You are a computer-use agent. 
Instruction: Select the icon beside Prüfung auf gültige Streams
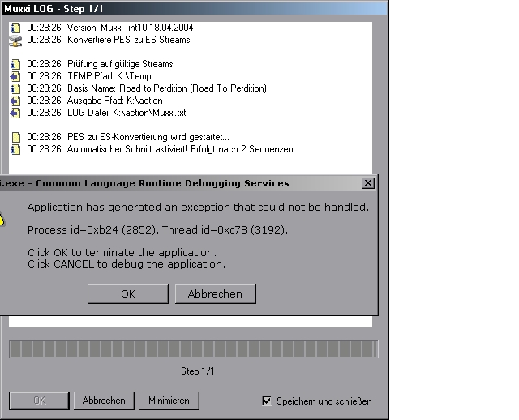(15, 64)
